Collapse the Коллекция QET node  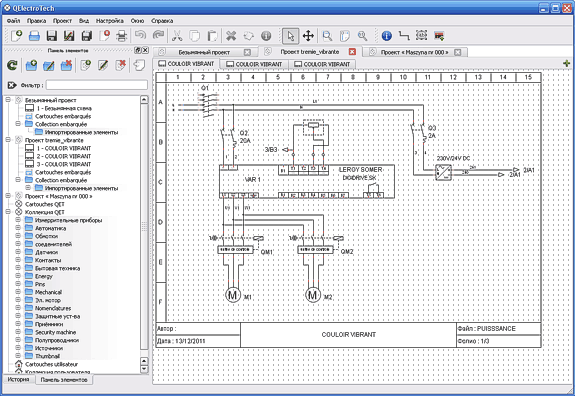click(x=8, y=212)
